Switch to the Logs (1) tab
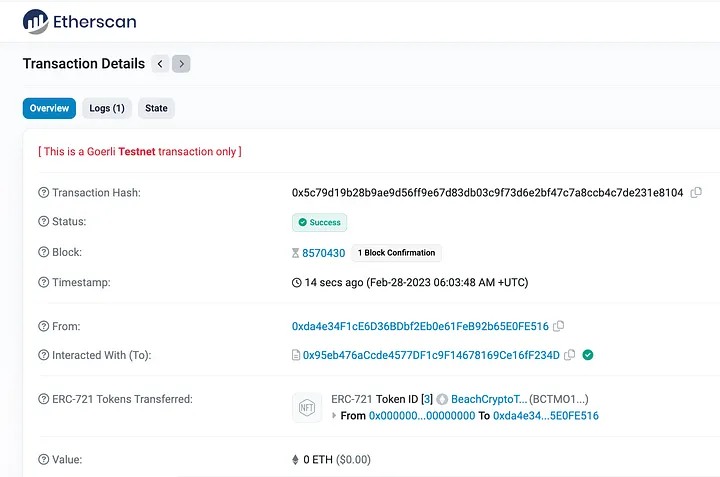This screenshot has height=477, width=720. click(105, 108)
